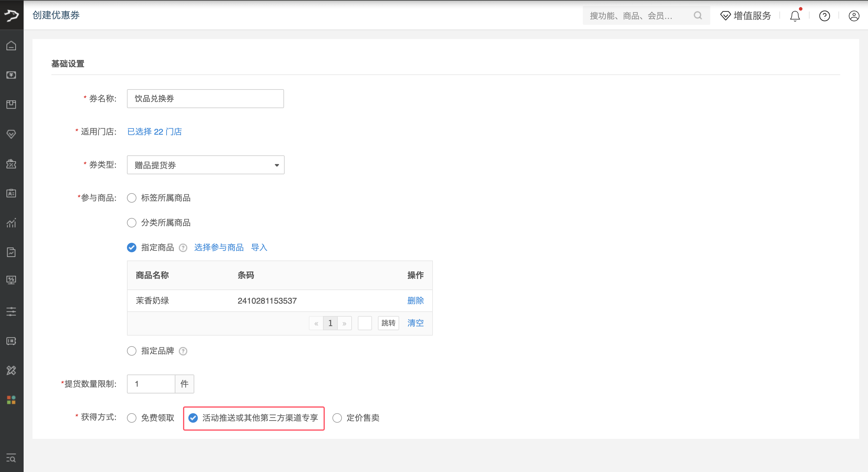Open the diamond member icon in the sidebar
This screenshot has height=472, width=868.
pos(12,134)
